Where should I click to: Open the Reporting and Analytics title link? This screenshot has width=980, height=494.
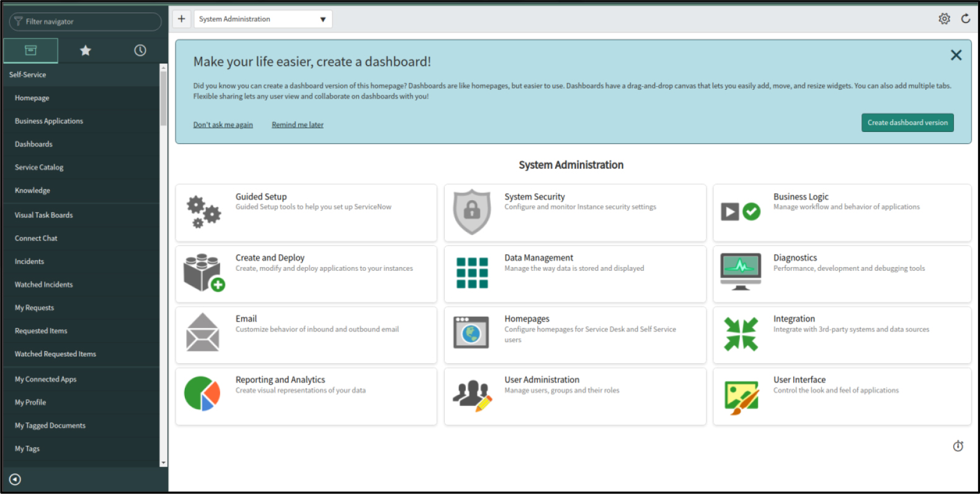pyautogui.click(x=280, y=380)
